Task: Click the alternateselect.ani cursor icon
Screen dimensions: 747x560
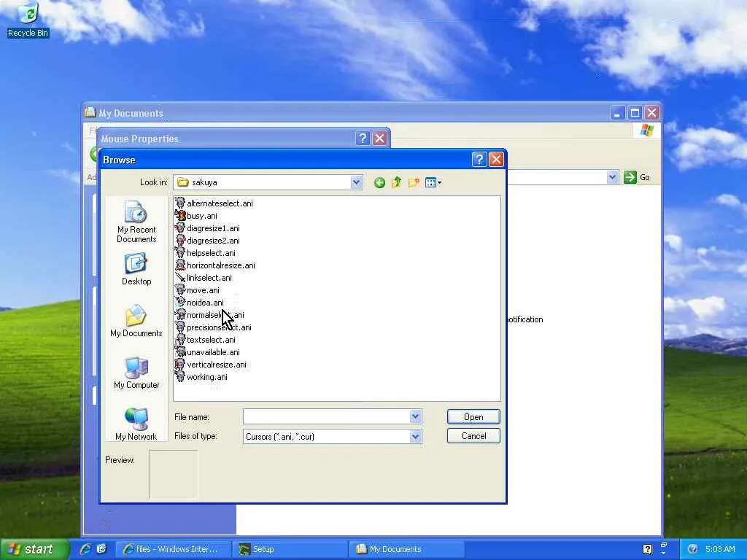Action: point(180,203)
